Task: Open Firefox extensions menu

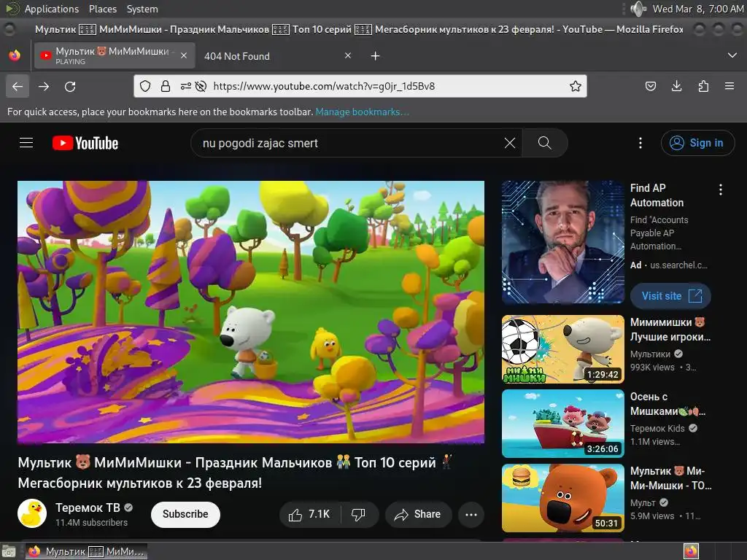Action: [703, 86]
